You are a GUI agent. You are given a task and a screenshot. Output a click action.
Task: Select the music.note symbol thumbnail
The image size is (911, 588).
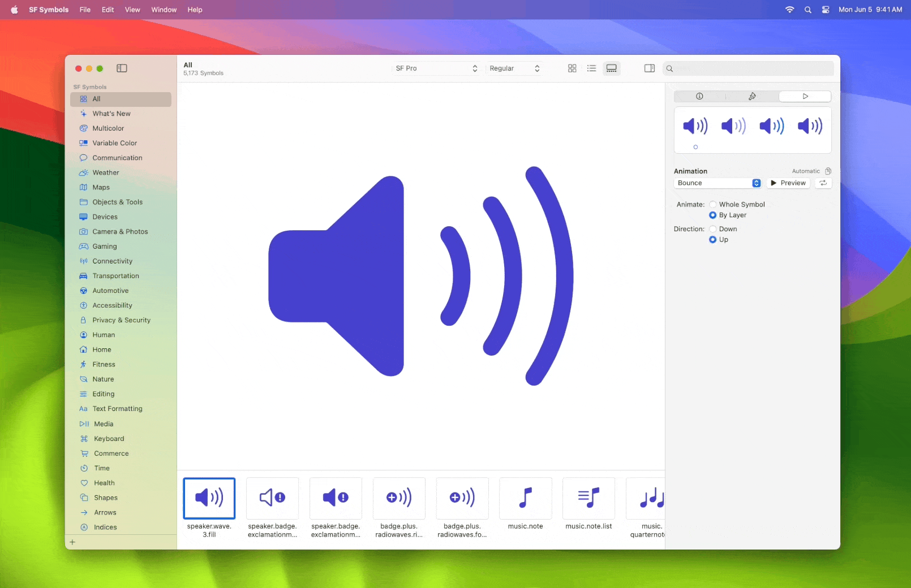click(x=526, y=498)
